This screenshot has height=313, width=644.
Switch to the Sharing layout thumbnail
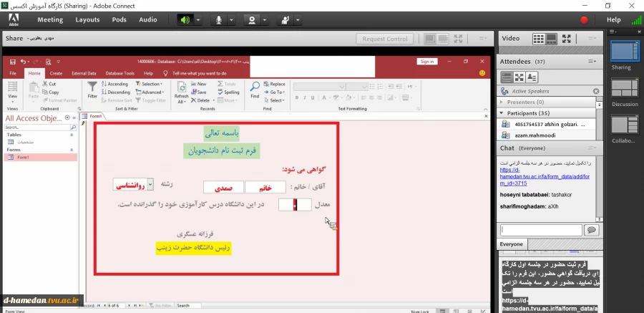(x=624, y=51)
